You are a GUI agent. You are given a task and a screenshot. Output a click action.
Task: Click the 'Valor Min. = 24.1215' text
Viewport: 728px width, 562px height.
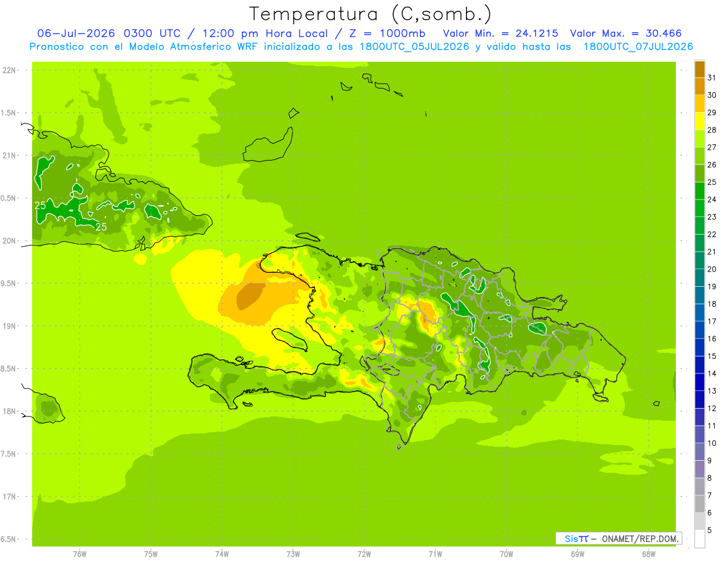(500, 33)
